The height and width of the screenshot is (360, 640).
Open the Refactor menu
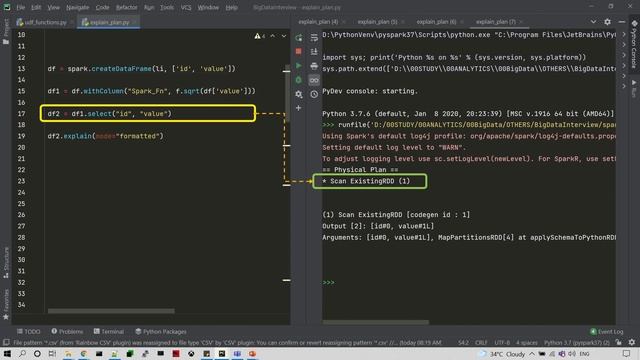(x=127, y=7)
